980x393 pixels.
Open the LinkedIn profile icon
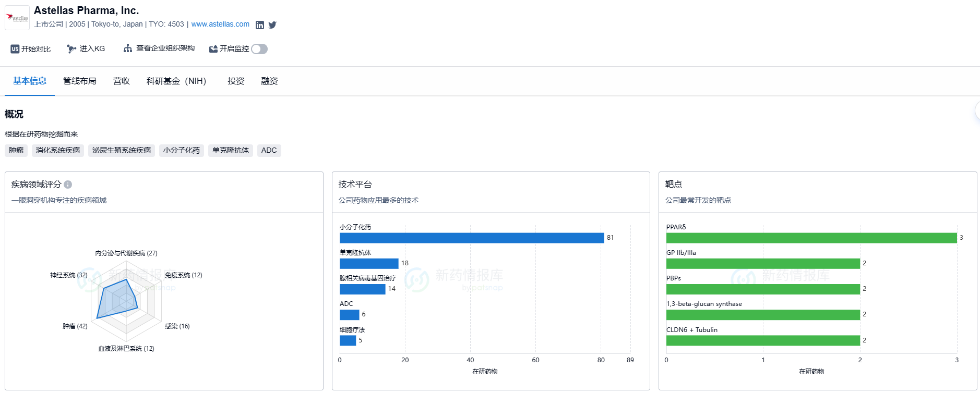(x=259, y=25)
